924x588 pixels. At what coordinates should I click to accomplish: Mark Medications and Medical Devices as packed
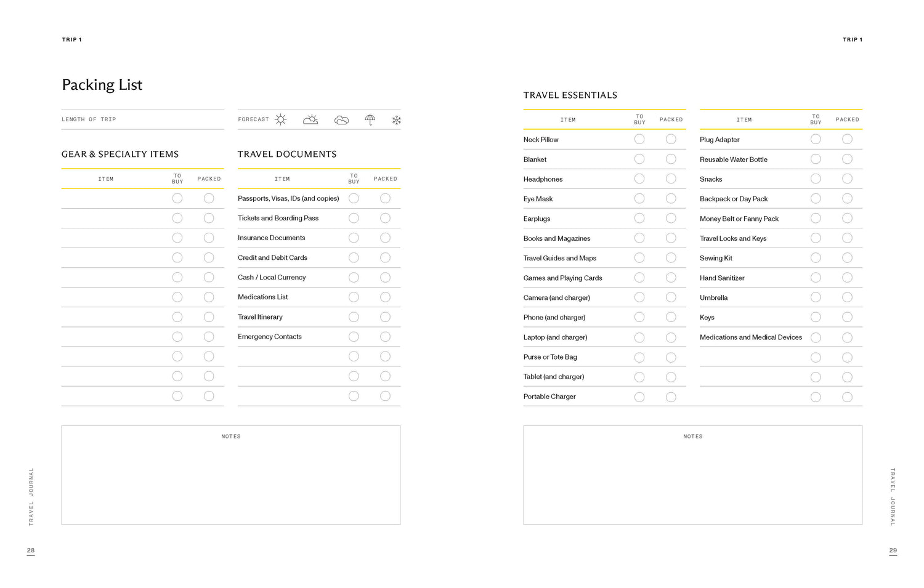847,337
